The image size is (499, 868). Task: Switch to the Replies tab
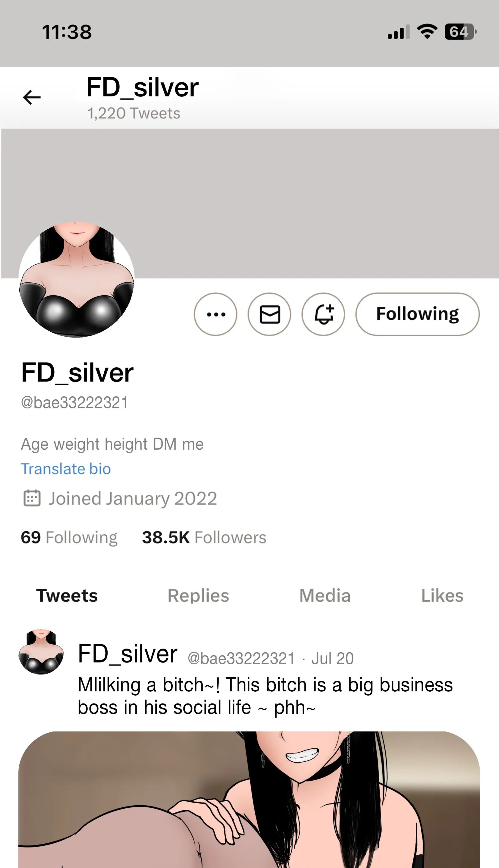click(x=198, y=596)
